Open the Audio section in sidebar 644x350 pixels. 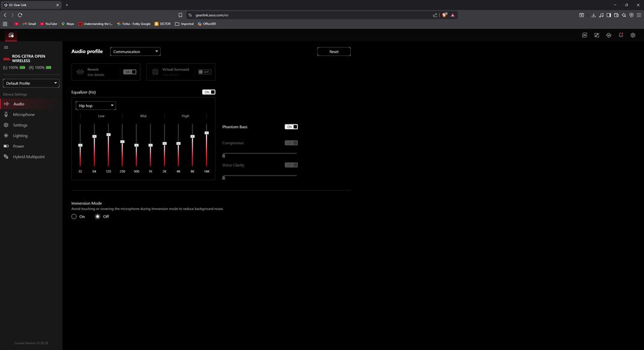point(31,104)
